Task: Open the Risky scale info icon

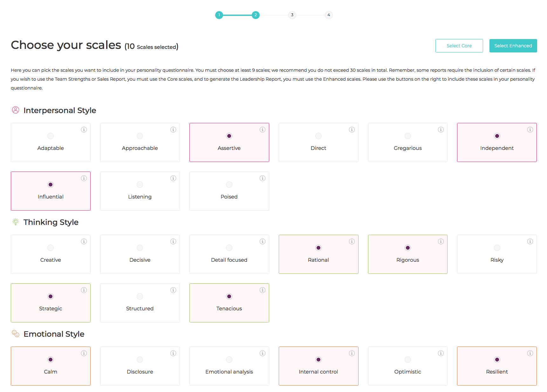Action: [x=530, y=241]
